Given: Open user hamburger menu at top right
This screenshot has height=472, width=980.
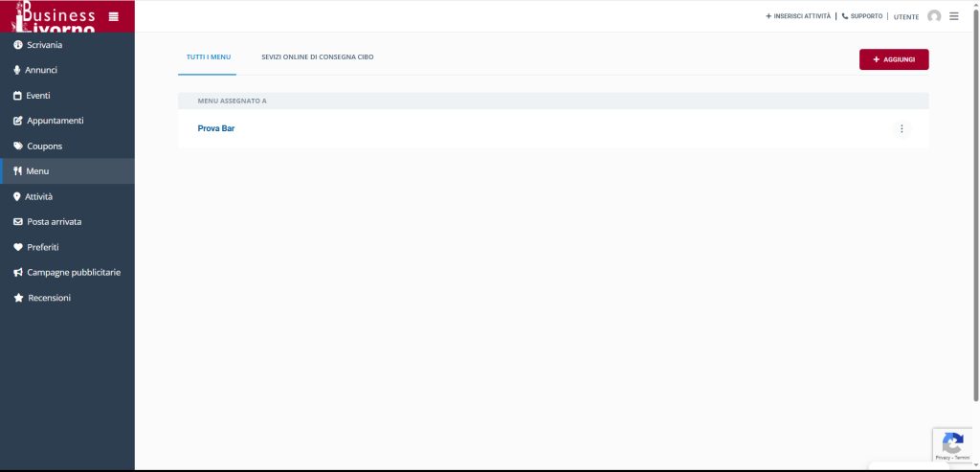Looking at the screenshot, I should [954, 16].
